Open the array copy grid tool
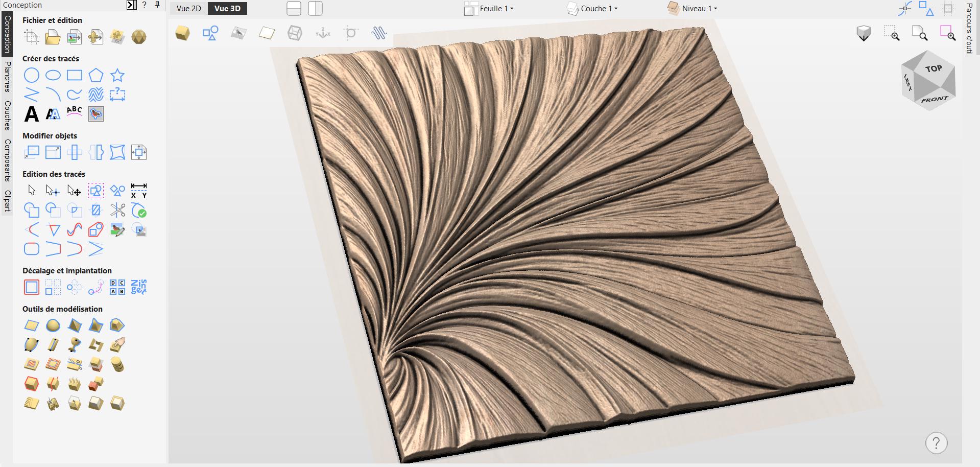This screenshot has height=467, width=980. coord(53,287)
